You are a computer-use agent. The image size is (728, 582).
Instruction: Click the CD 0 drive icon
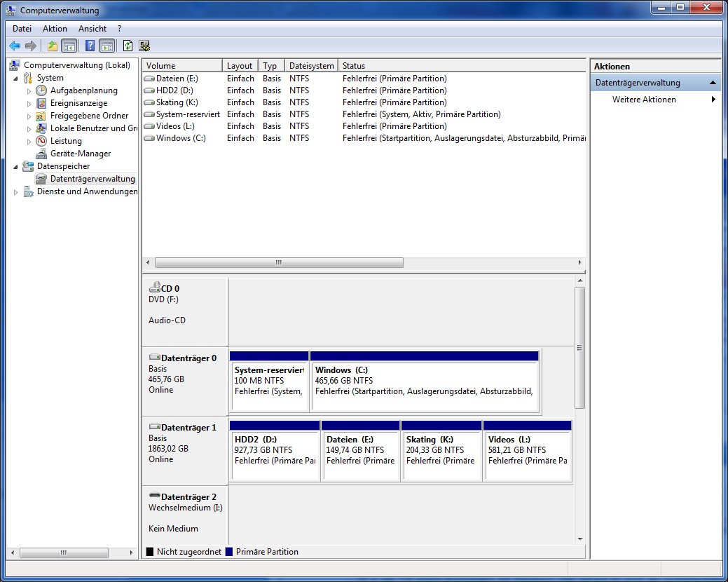[x=155, y=287]
